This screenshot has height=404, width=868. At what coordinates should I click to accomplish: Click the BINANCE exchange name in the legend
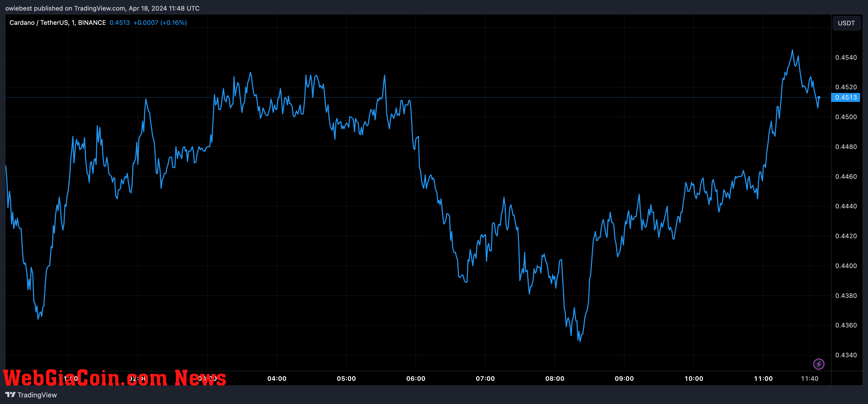click(92, 22)
